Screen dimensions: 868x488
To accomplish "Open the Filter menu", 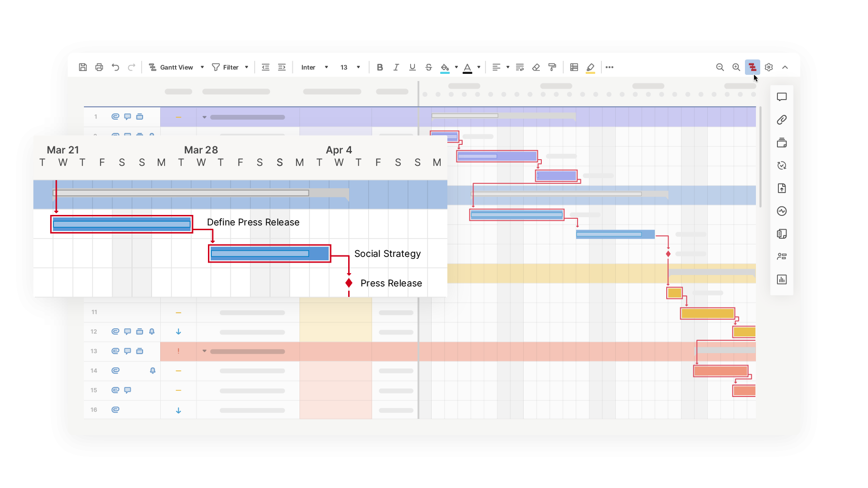I will point(230,67).
